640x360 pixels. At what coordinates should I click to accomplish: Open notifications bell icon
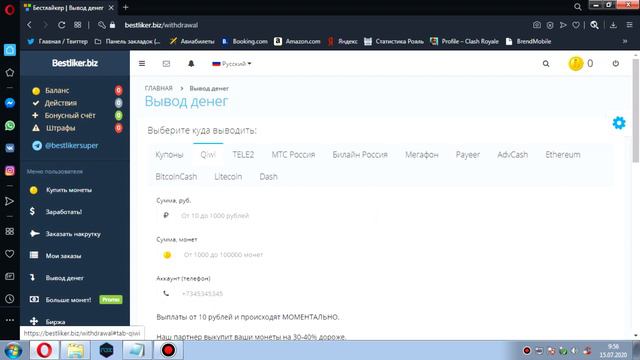click(x=191, y=64)
